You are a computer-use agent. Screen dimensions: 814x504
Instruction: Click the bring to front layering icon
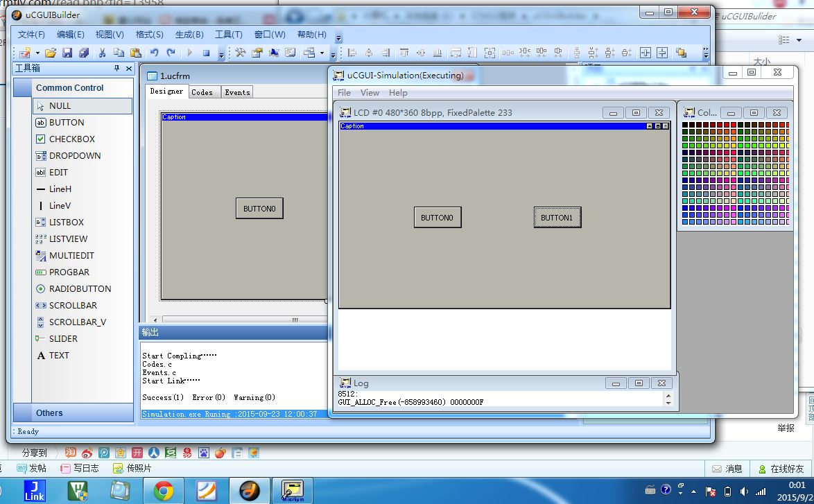point(681,53)
